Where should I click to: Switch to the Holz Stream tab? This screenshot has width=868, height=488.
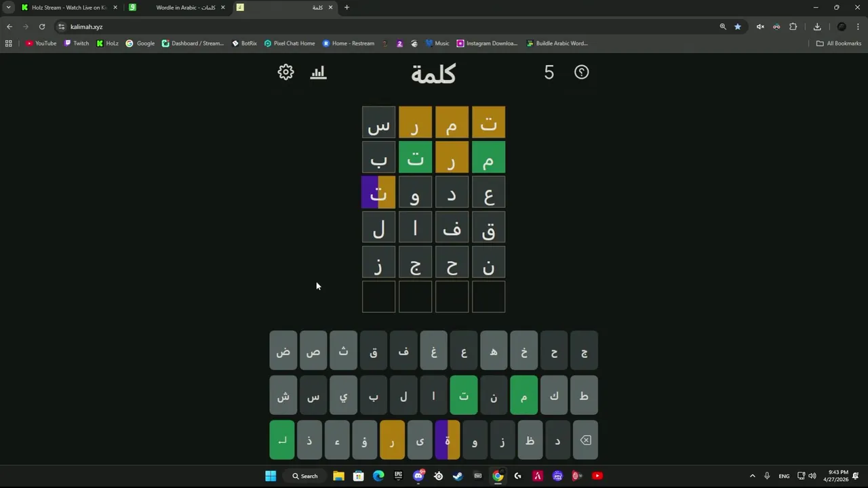tap(68, 7)
